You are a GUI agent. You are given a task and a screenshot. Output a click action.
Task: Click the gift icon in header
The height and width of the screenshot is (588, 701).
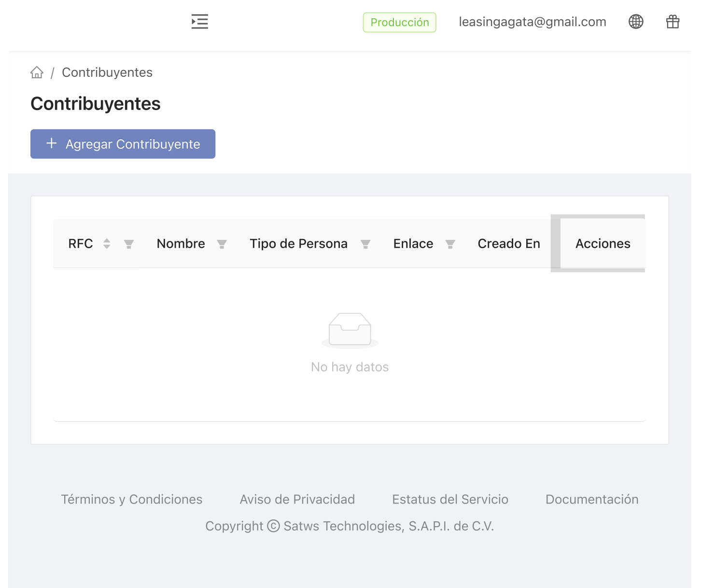pyautogui.click(x=673, y=22)
